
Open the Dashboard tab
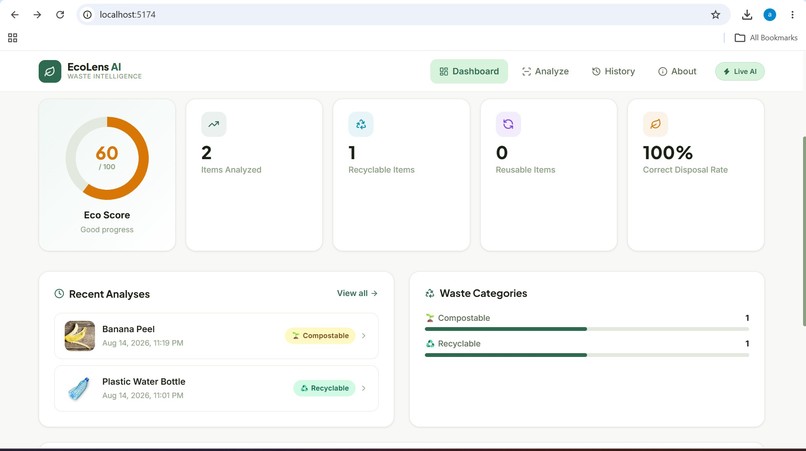click(x=469, y=71)
